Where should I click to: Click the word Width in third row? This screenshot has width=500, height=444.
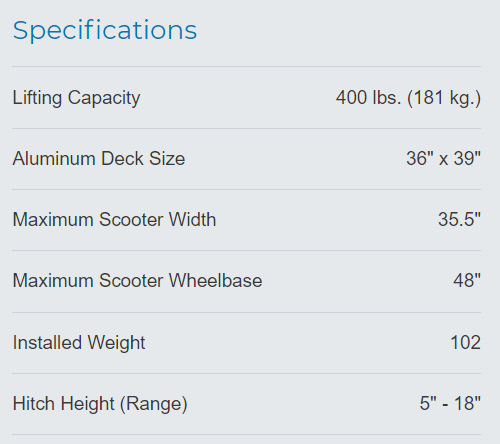coord(192,220)
